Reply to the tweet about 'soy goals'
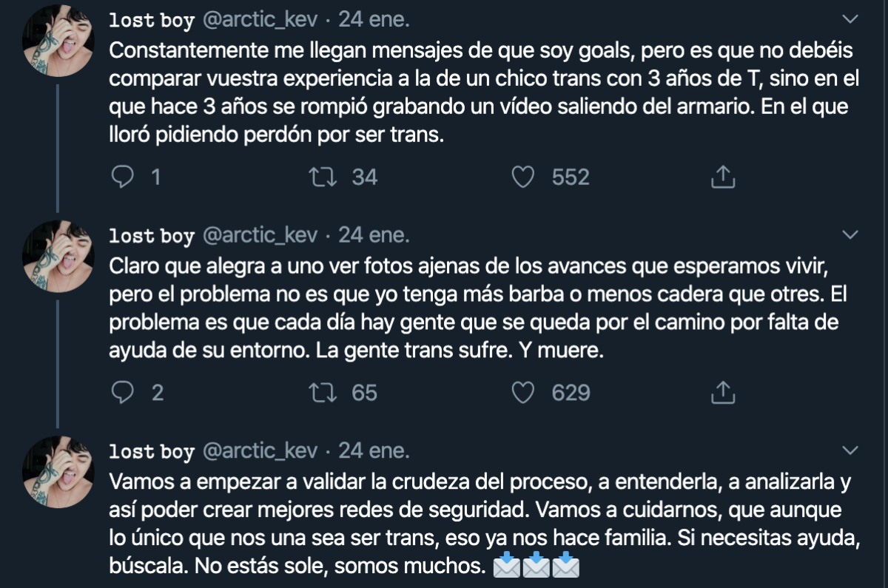Image resolution: width=888 pixels, height=588 pixels. coord(122,177)
